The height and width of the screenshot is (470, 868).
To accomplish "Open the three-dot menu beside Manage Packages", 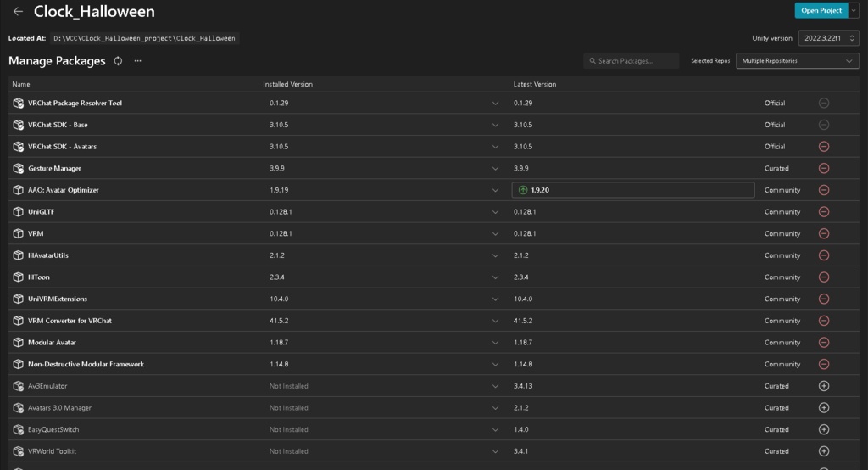I will [x=138, y=61].
